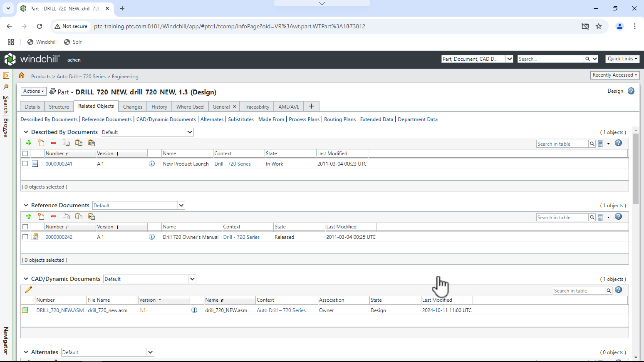Create a new document from the Described By Documents toolbar

point(41,143)
